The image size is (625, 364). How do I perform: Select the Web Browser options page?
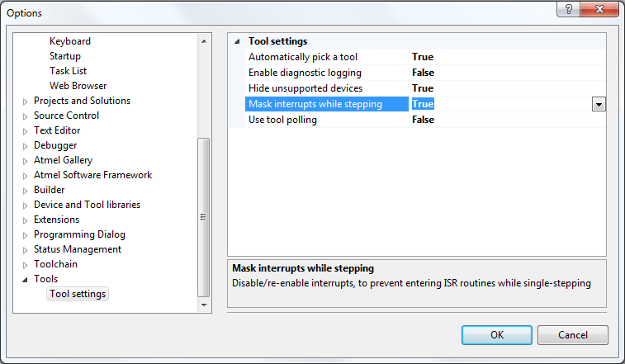click(78, 86)
